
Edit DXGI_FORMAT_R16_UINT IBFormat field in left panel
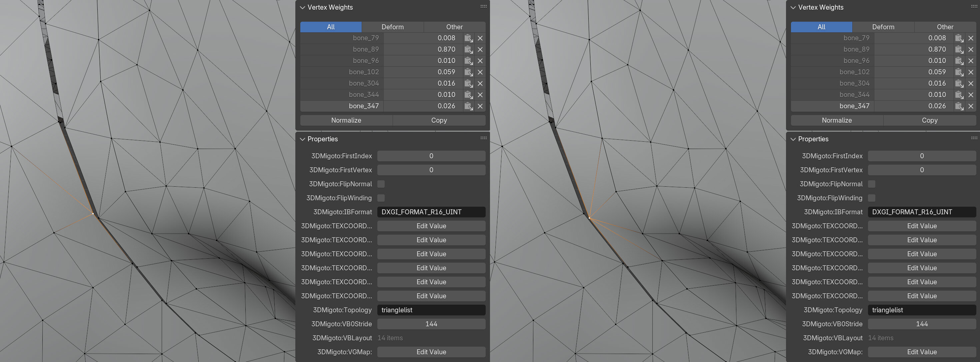(431, 212)
